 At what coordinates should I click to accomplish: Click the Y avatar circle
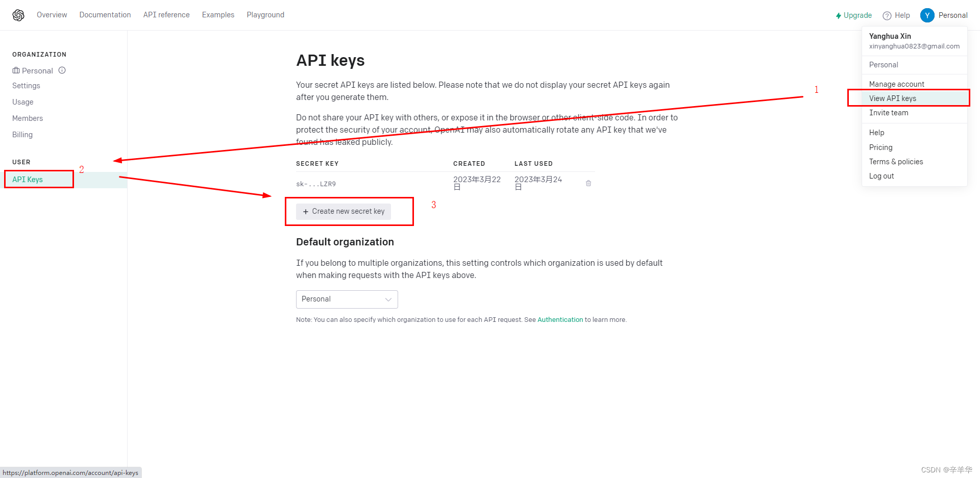point(927,15)
